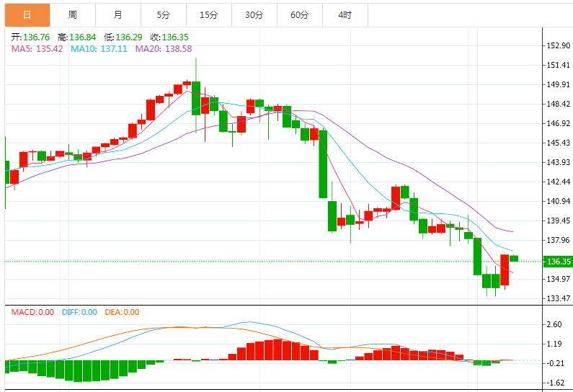
Task: Click the low price 136.29 value
Action: (x=129, y=37)
